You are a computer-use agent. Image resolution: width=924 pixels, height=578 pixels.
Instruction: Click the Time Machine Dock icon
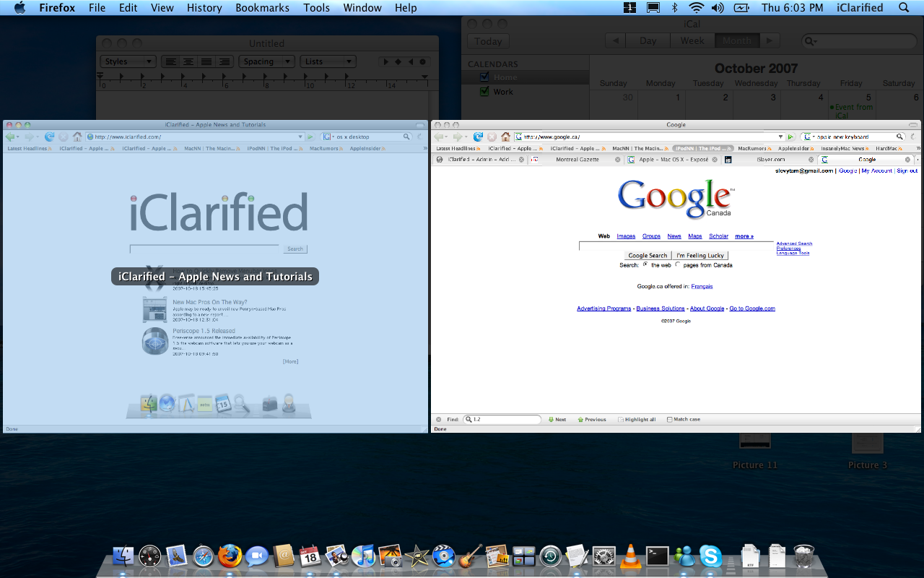550,556
